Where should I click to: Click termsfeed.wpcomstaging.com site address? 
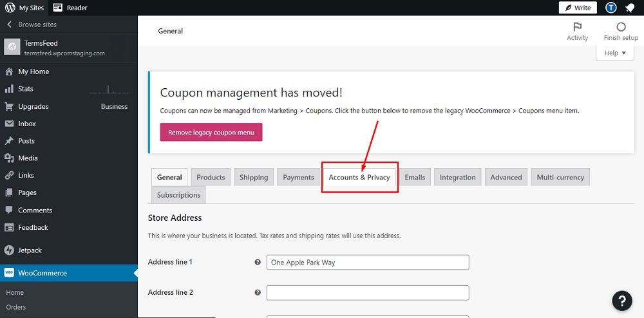tap(64, 53)
